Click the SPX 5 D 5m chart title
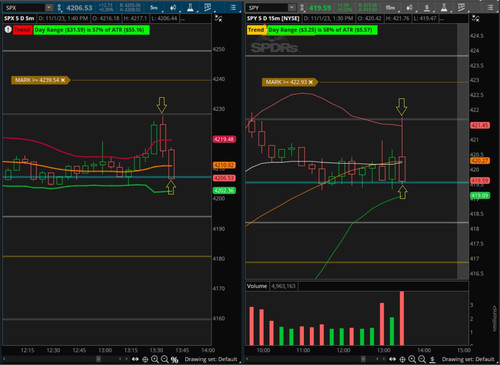The image size is (500, 365). click(x=19, y=18)
